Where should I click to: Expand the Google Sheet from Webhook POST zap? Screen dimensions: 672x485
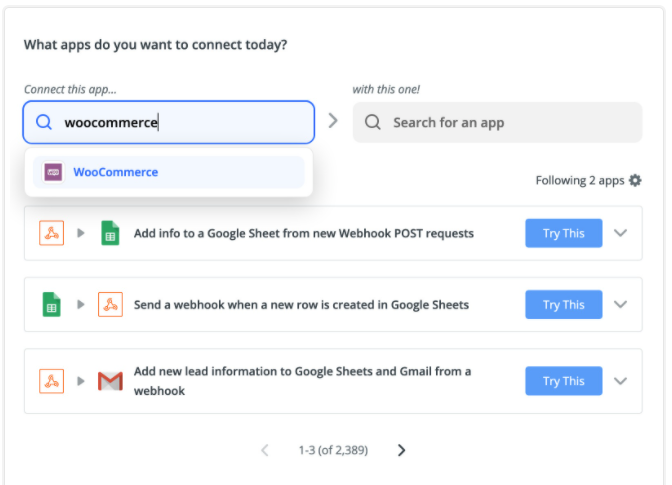[x=620, y=233]
